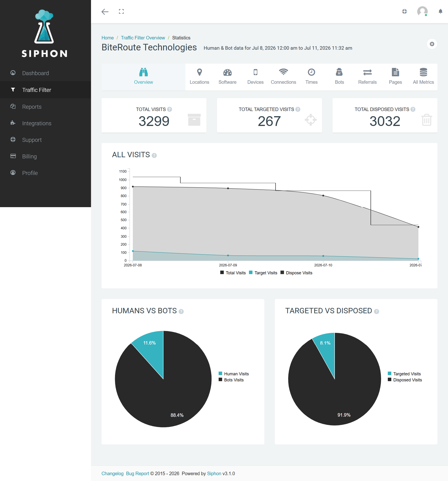Switch to the Bots tab
Screen dimensions: 448x481
point(339,77)
